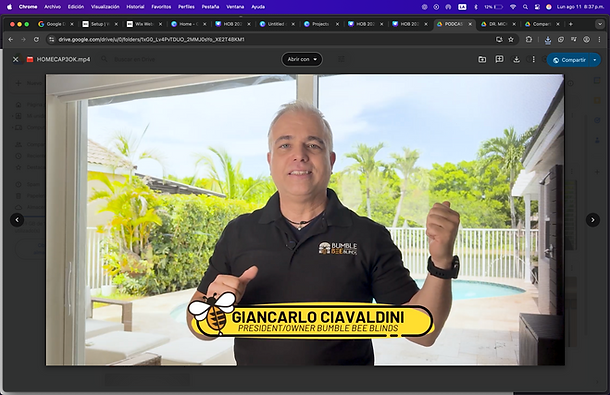Add a comment on the video
The height and width of the screenshot is (395, 610).
click(499, 59)
